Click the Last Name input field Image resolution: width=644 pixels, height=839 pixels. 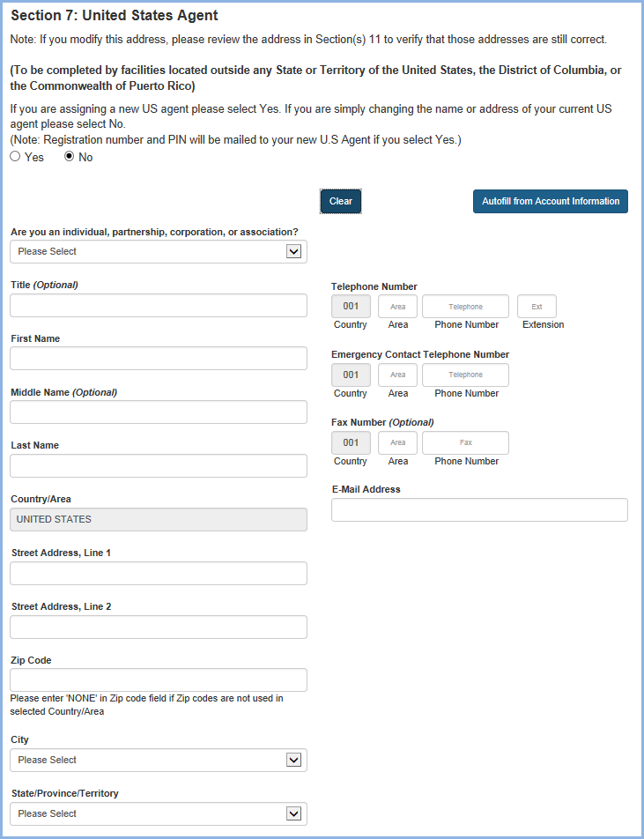[159, 466]
